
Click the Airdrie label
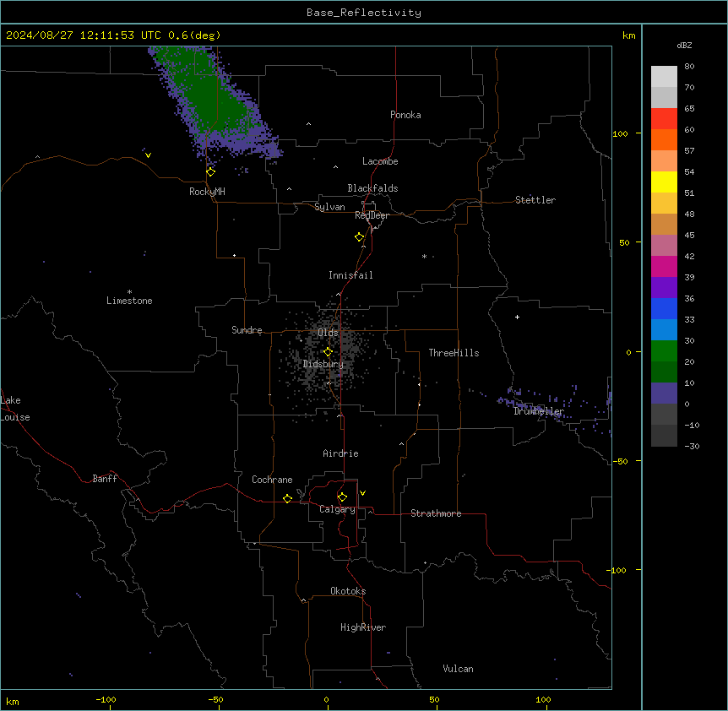[340, 453]
